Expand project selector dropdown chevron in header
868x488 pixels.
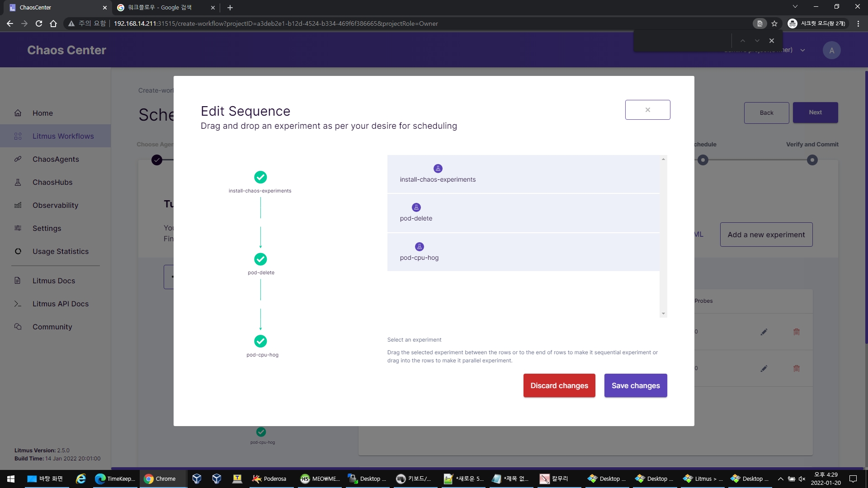(802, 50)
